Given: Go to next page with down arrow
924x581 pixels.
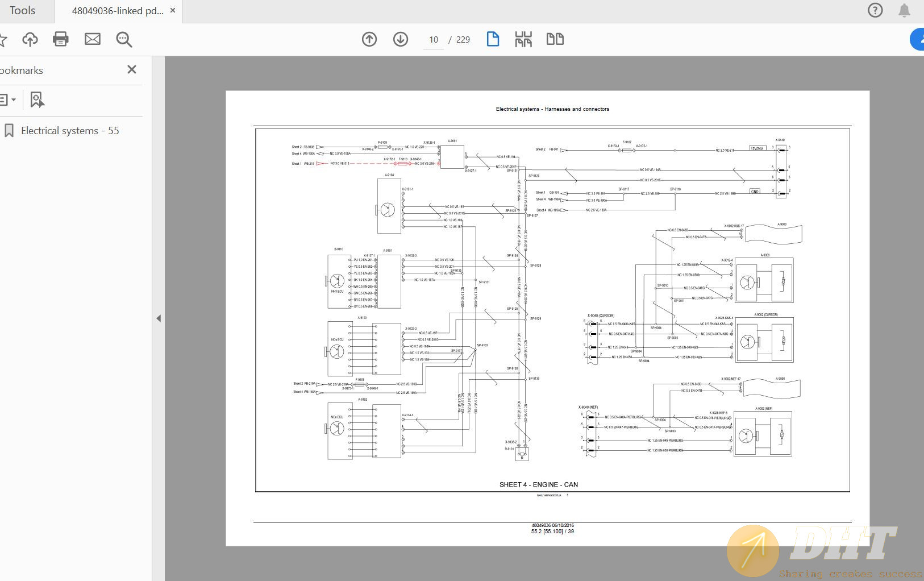Looking at the screenshot, I should pyautogui.click(x=401, y=39).
